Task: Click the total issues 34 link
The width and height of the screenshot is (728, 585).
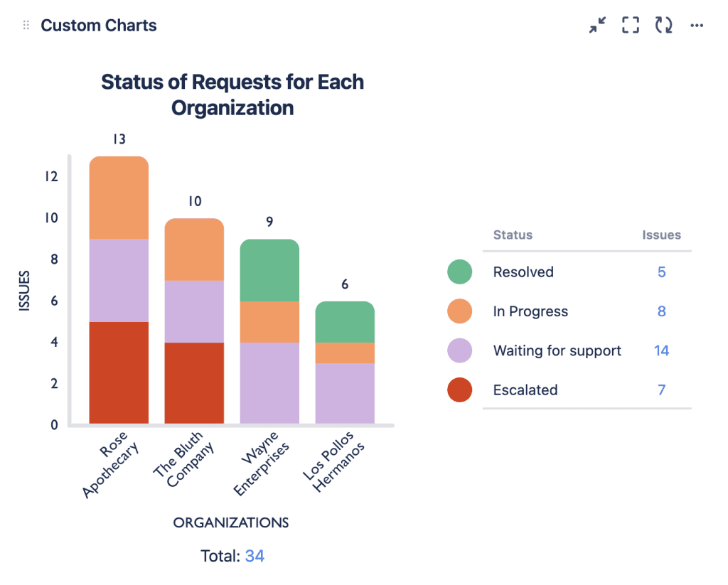Action: tap(255, 556)
